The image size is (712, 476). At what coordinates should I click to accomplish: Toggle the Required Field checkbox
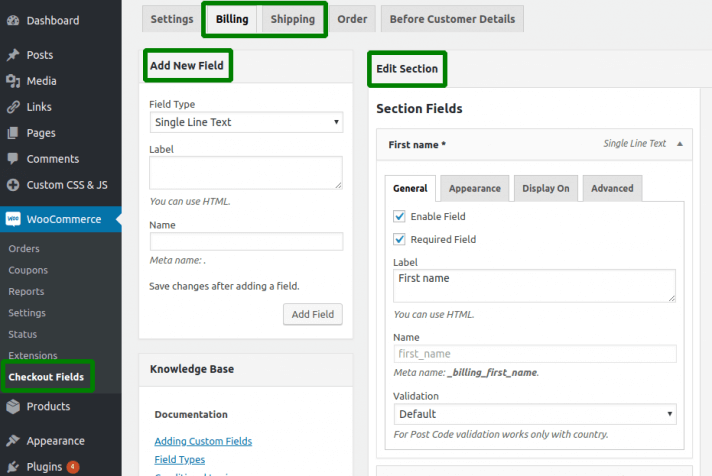coord(400,239)
